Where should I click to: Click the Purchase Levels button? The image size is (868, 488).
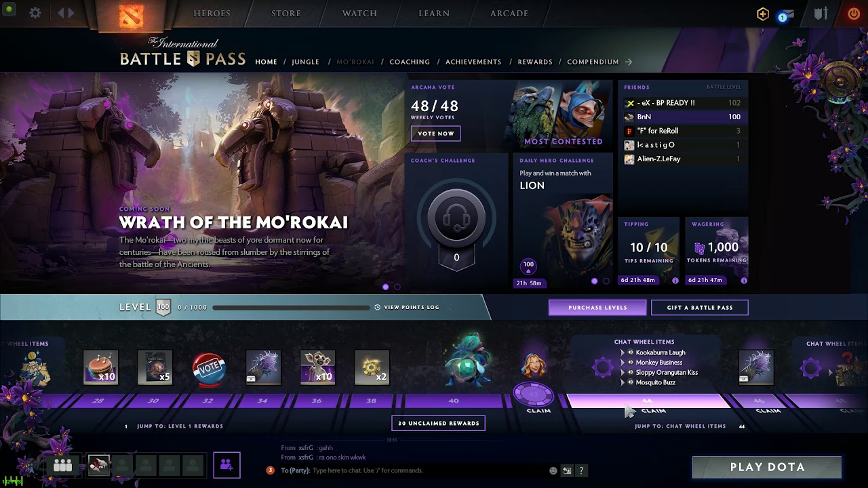pos(597,308)
